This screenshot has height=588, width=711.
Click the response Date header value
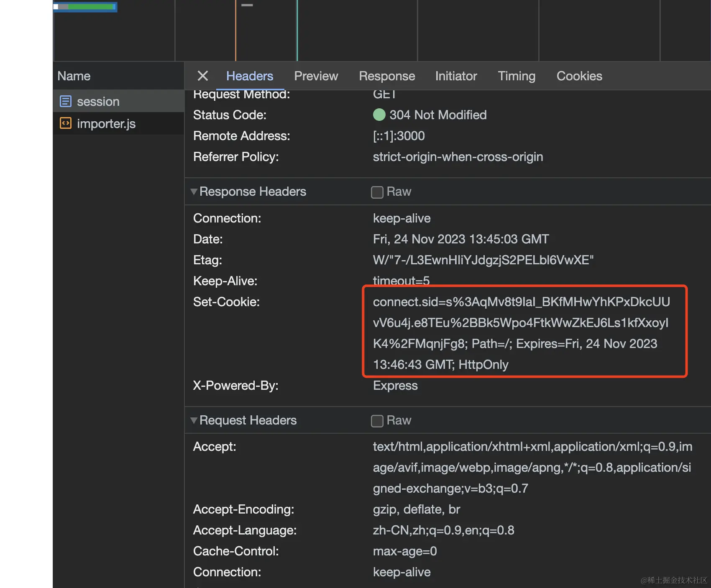(x=461, y=239)
